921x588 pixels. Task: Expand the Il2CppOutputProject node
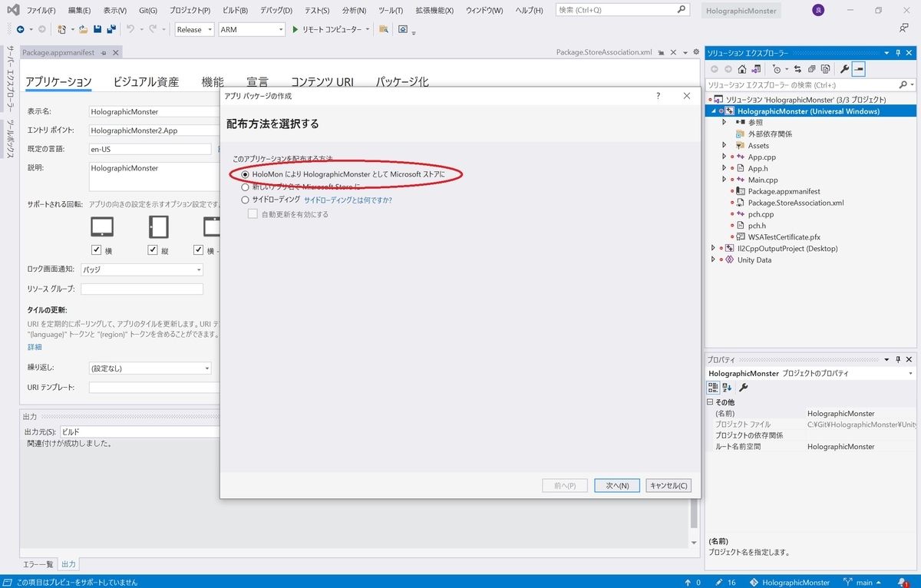[x=713, y=248]
